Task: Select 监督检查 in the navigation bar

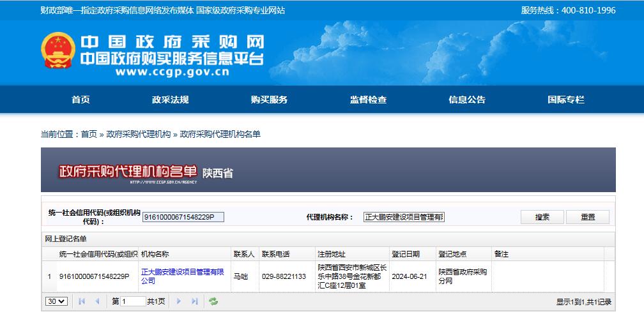Action: (368, 100)
